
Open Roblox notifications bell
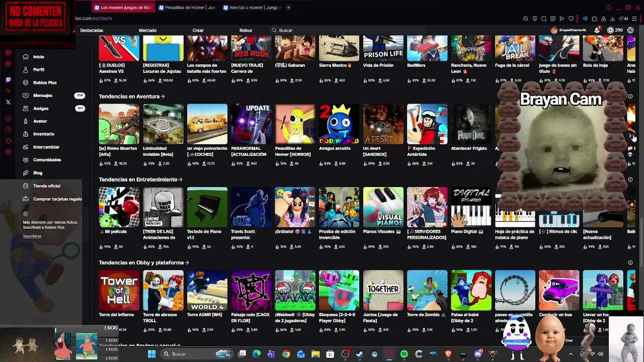[597, 30]
